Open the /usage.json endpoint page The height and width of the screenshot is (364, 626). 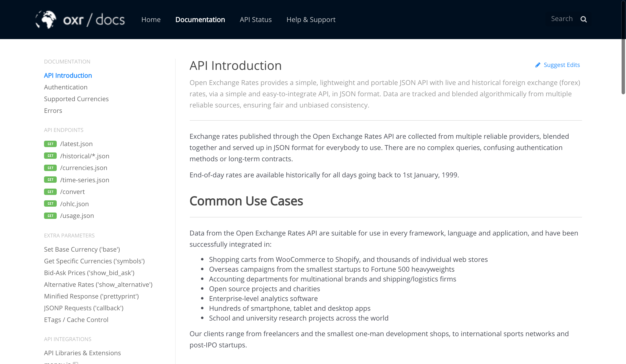point(77,216)
